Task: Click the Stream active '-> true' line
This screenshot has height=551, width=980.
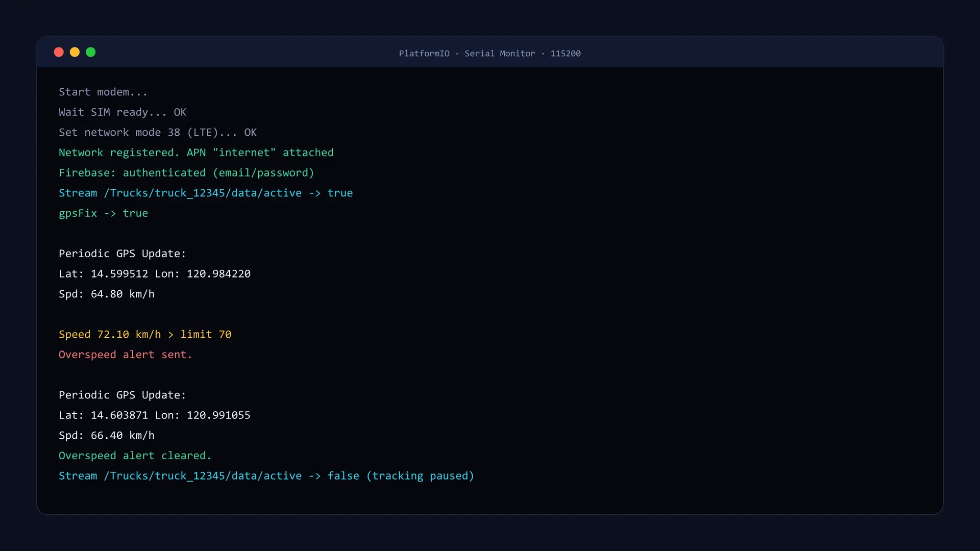Action: (206, 193)
